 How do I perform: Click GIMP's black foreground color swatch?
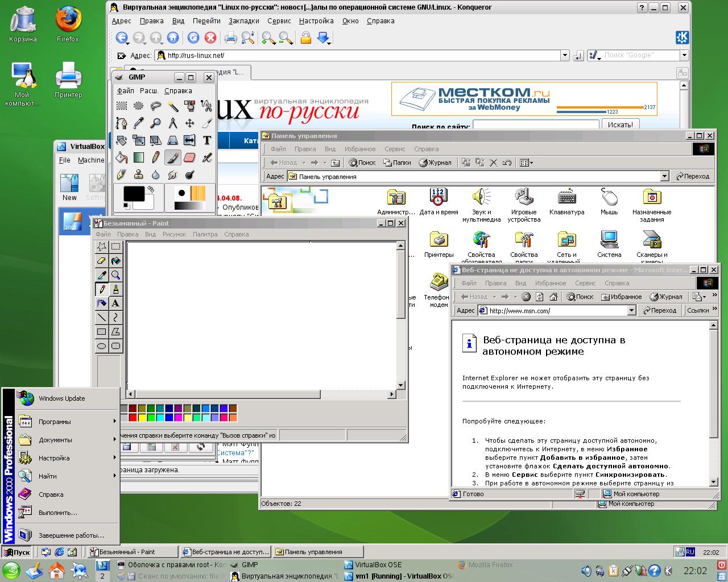134,193
